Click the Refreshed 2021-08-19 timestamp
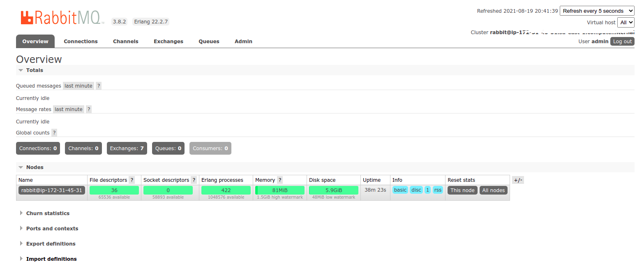 (x=517, y=11)
